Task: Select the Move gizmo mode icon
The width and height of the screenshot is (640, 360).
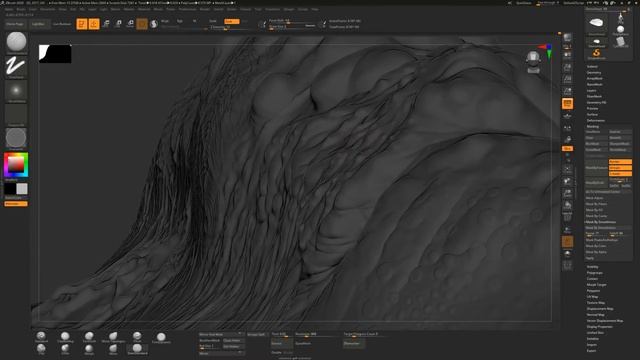Action: coord(106,24)
